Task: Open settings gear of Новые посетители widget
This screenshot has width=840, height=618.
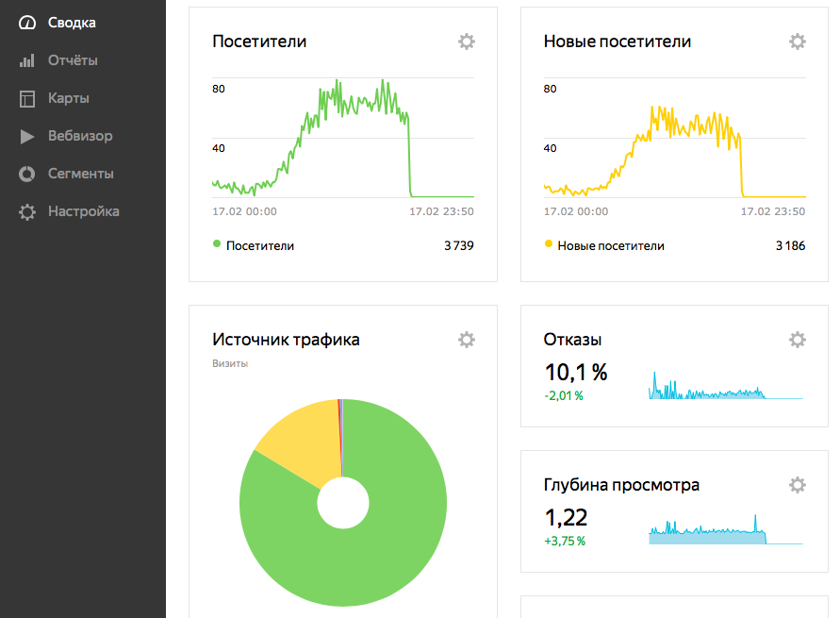Action: click(x=798, y=42)
